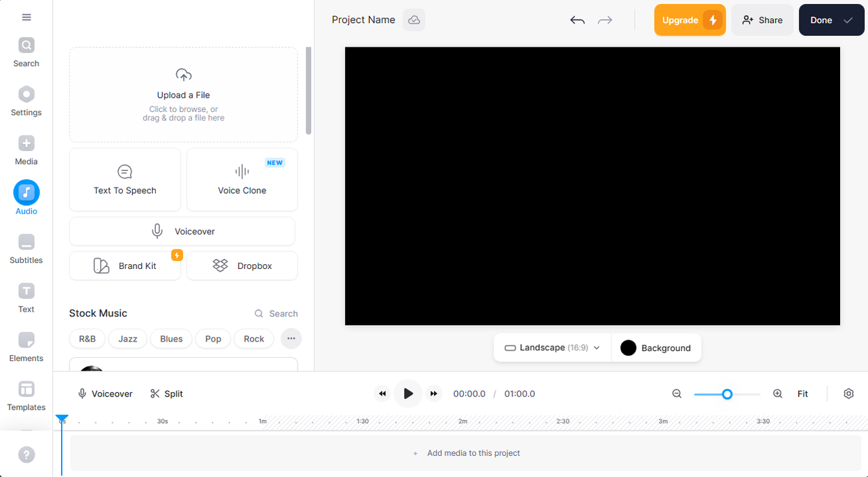Open the Templates panel

(26, 396)
